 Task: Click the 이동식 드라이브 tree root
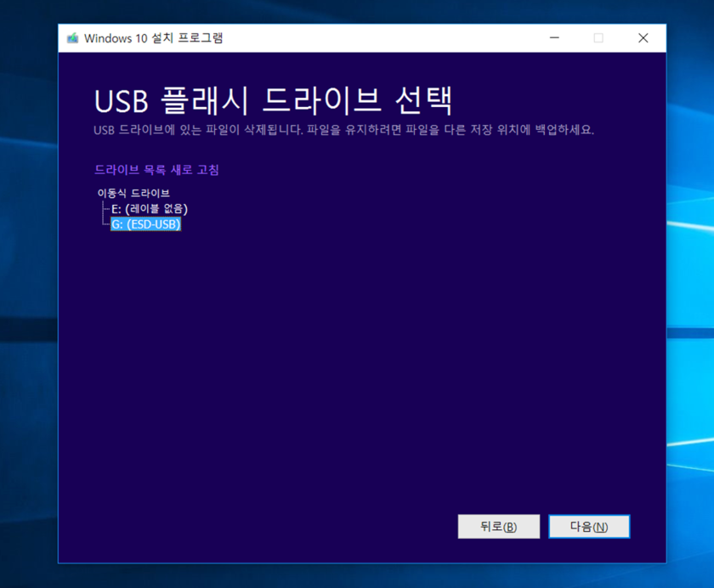(133, 193)
